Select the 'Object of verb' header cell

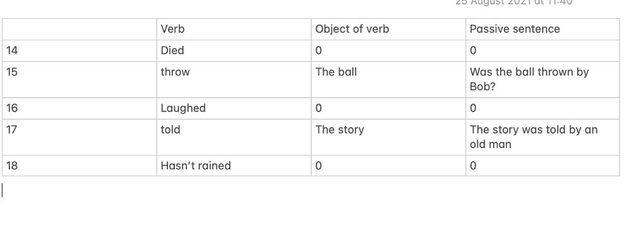coord(389,29)
